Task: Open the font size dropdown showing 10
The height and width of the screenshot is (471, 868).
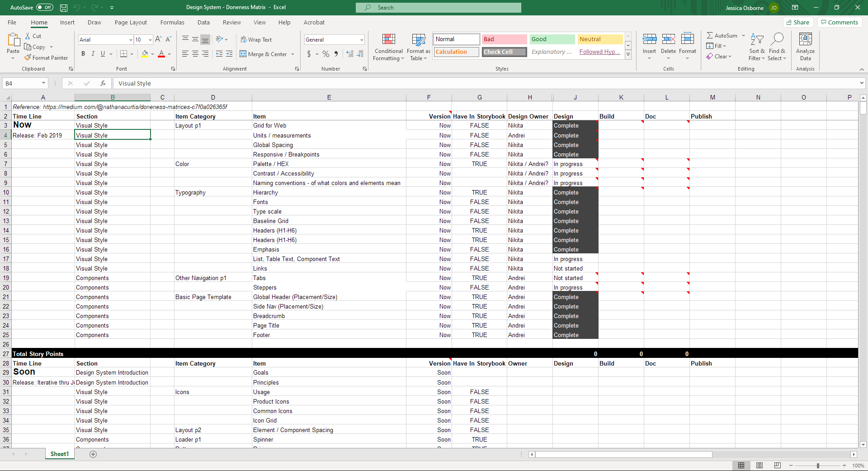Action: [150, 40]
